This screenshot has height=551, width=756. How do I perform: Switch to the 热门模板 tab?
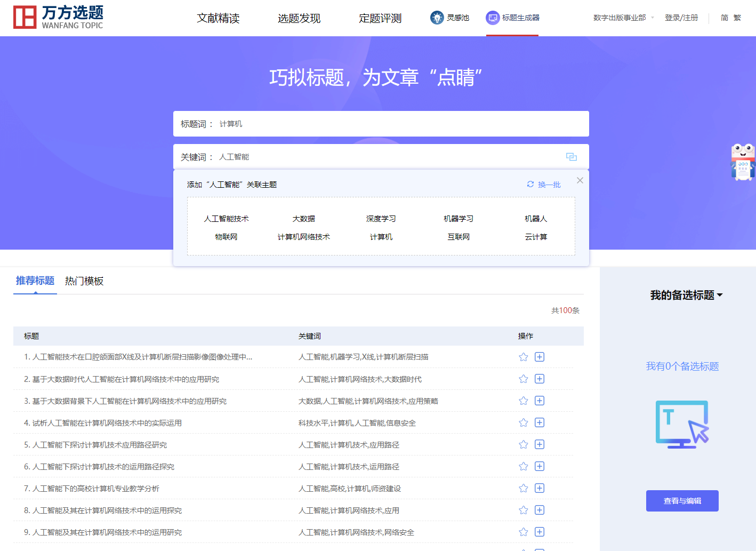click(x=84, y=281)
